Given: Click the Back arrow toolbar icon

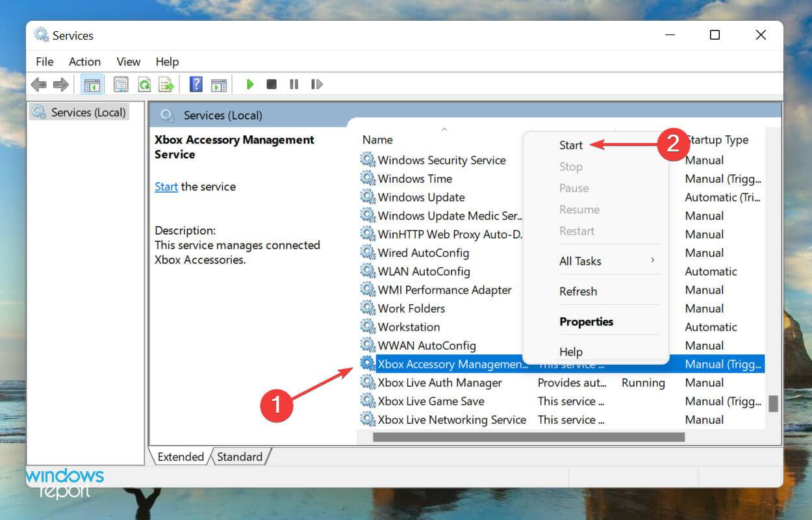Looking at the screenshot, I should 39,84.
